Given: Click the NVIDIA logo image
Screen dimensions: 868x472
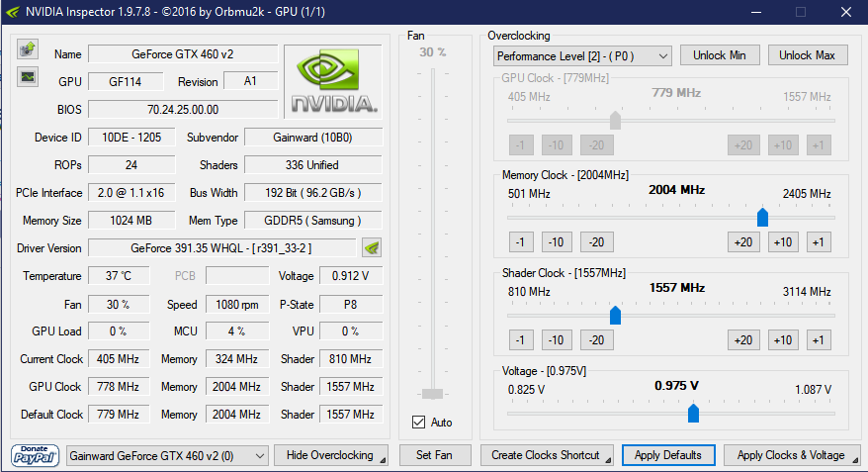Looking at the screenshot, I should 333,81.
